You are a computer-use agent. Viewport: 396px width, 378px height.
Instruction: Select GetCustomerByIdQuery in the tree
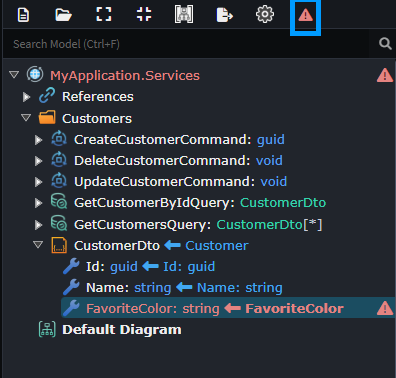154,203
